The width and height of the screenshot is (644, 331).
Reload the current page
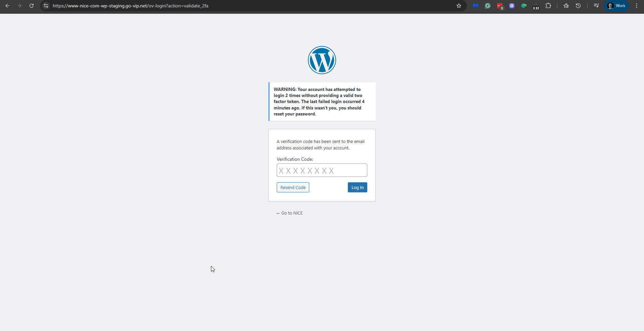pyautogui.click(x=32, y=6)
